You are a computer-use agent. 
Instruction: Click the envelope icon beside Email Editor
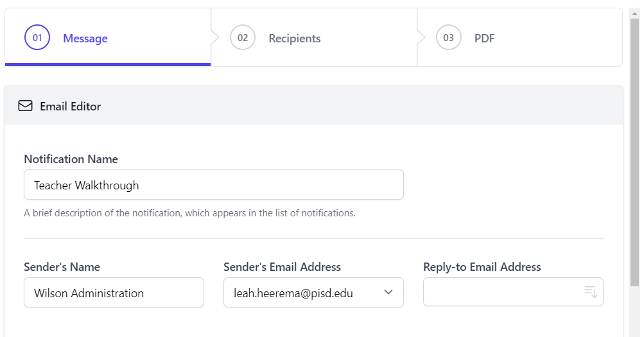click(26, 106)
